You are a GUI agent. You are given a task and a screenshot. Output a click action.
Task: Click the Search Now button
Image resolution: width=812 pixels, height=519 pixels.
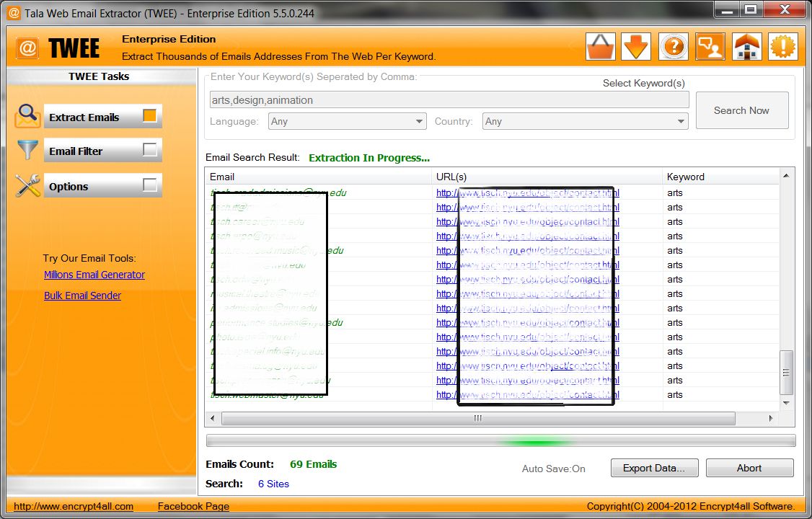(x=741, y=110)
